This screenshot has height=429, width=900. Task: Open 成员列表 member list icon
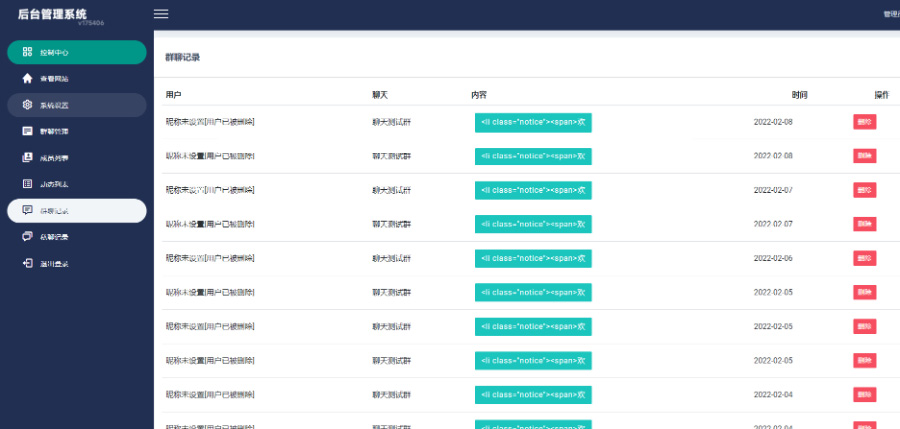point(27,158)
